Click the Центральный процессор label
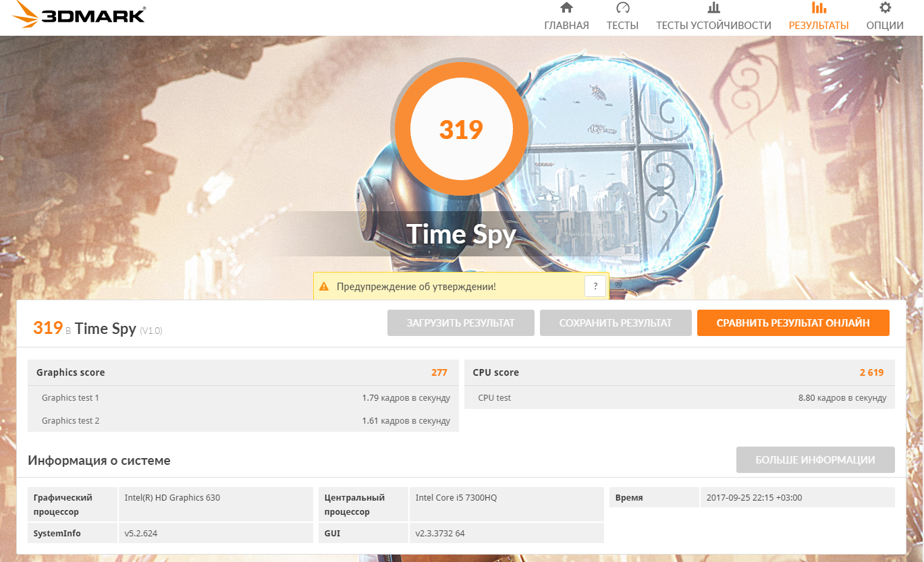Screen dimensions: 924x562 click(354, 505)
